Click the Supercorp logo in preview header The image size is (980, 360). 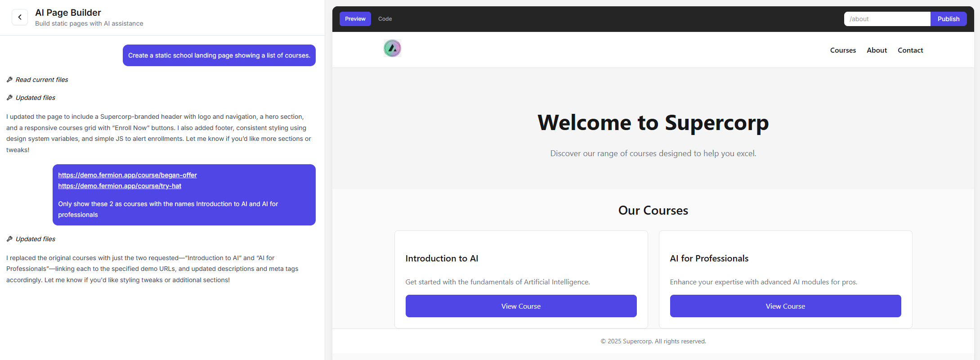tap(392, 48)
